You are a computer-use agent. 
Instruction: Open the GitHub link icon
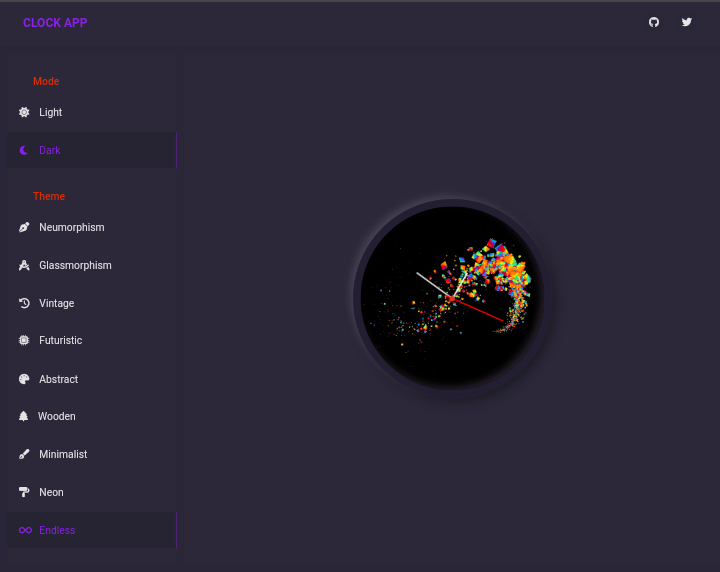[x=654, y=22]
